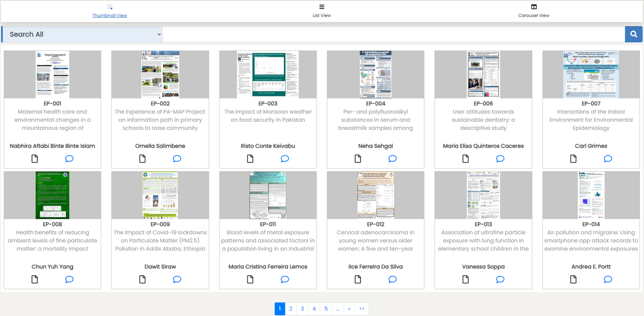Click the last page double-arrow button
Image resolution: width=644 pixels, height=316 pixels.
point(362,309)
